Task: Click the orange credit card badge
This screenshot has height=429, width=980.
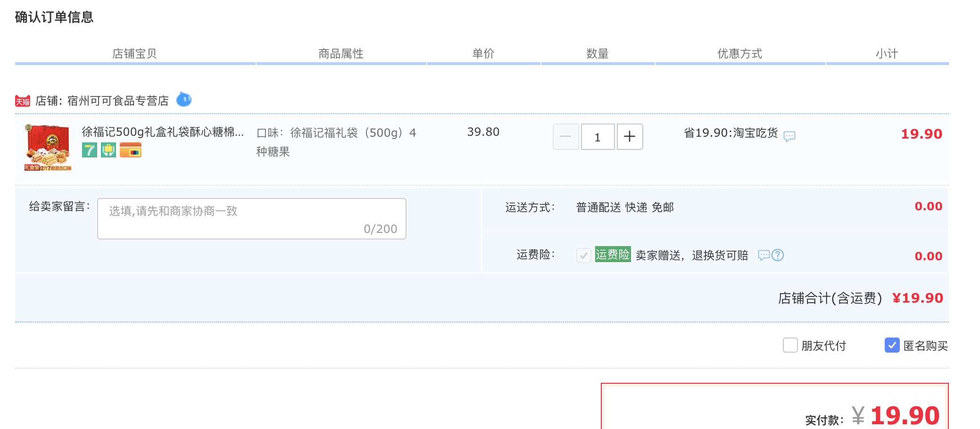Action: click(x=131, y=150)
